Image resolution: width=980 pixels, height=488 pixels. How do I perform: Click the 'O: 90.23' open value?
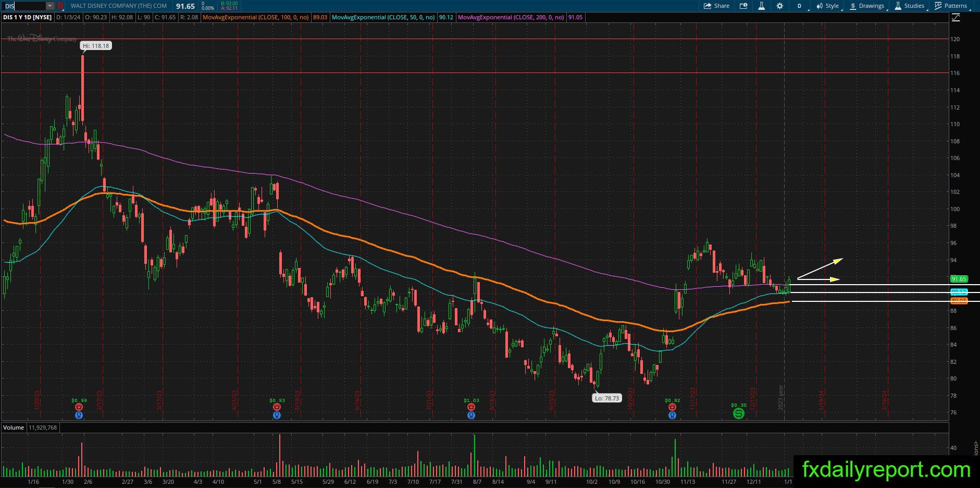click(x=96, y=17)
